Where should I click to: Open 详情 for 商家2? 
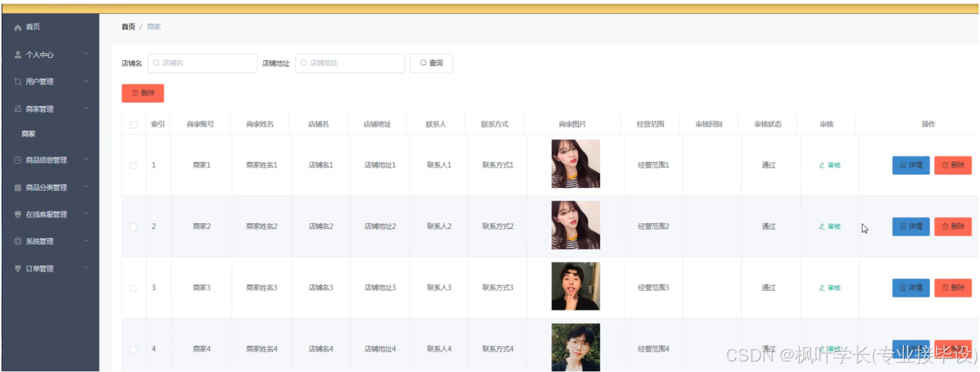(x=911, y=226)
